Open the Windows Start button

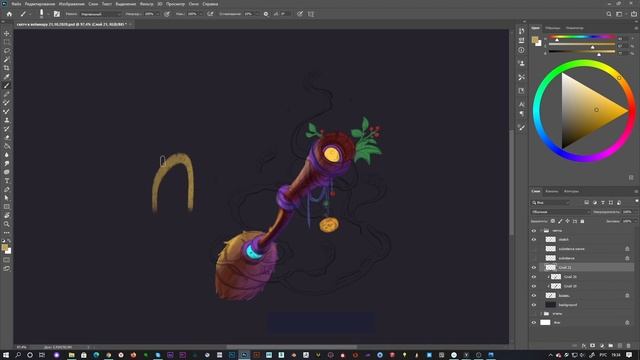(6, 355)
